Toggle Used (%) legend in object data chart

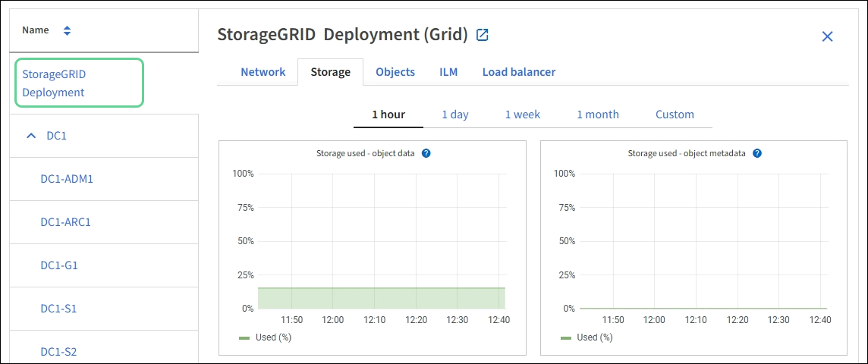[x=265, y=337]
